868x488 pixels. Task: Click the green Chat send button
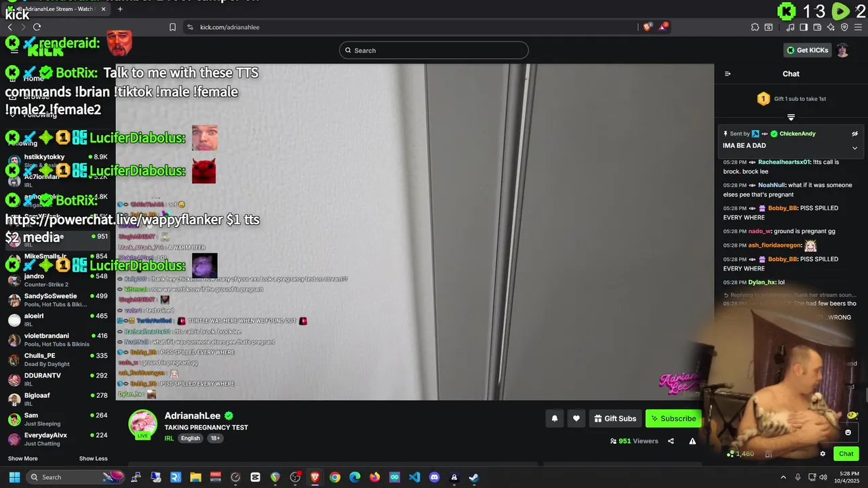[846, 454]
